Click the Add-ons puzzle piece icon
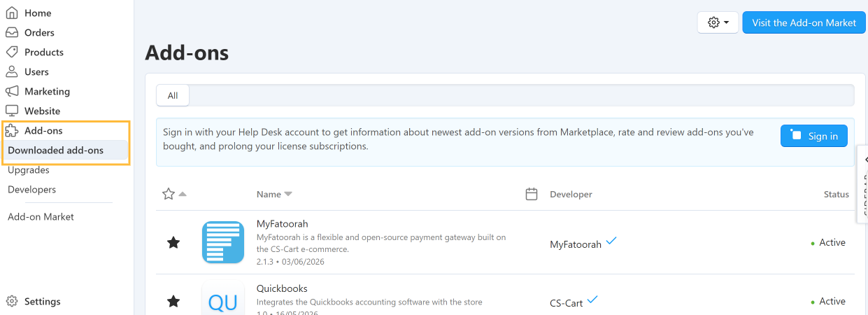This screenshot has width=868, height=315. [x=12, y=130]
